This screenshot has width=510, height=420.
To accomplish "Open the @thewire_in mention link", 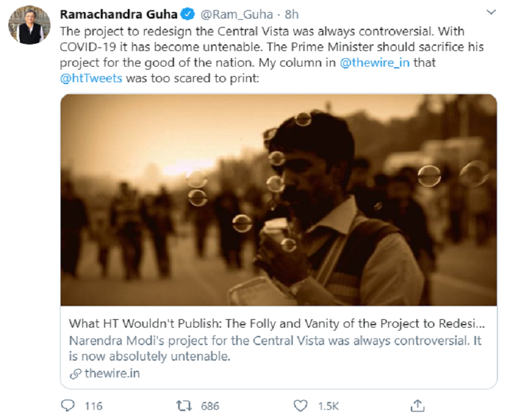I will 374,63.
